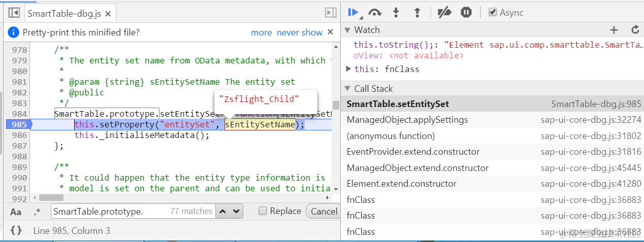Toggle pause on exceptions
644x242 pixels.
click(x=466, y=13)
